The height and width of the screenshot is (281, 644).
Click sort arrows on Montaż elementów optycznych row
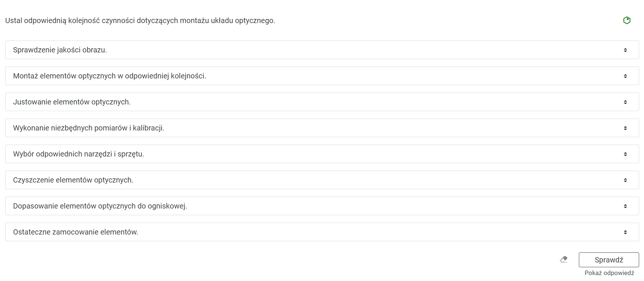(625, 76)
